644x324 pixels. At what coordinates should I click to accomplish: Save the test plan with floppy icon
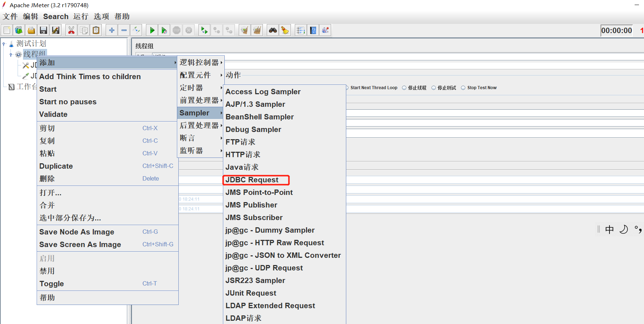44,30
